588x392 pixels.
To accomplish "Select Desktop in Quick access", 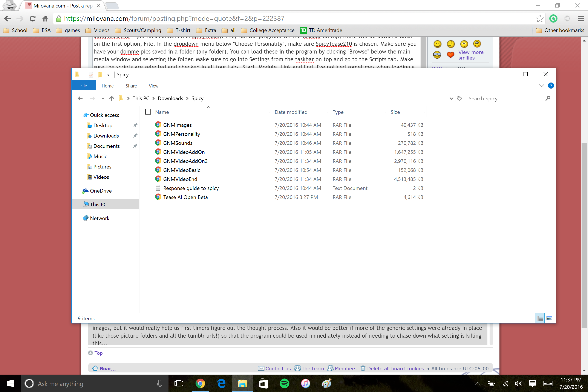I will [103, 125].
